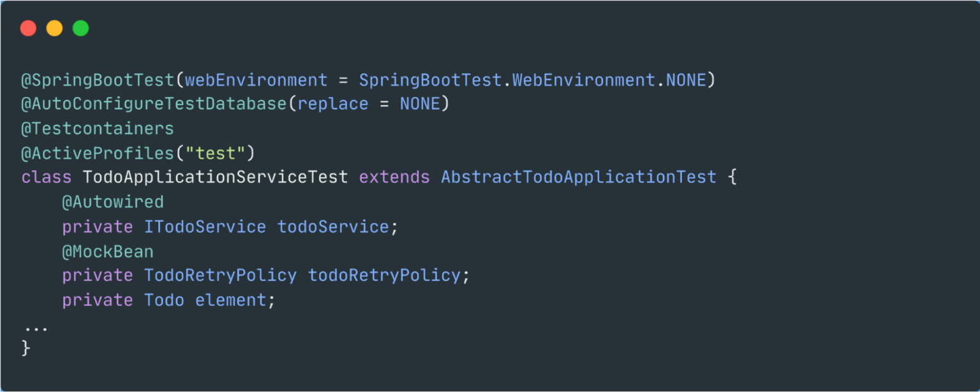Click the @Testcontainers annotation
Screen dimensions: 980x392
click(98, 129)
